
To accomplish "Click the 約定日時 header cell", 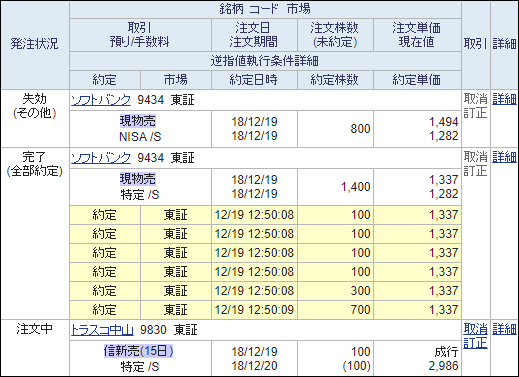I will tap(254, 80).
